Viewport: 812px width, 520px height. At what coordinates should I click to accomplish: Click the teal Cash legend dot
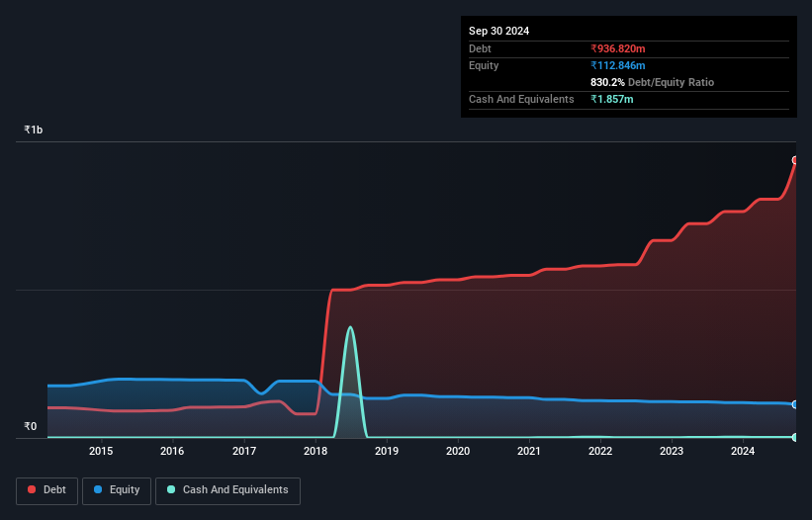point(171,489)
